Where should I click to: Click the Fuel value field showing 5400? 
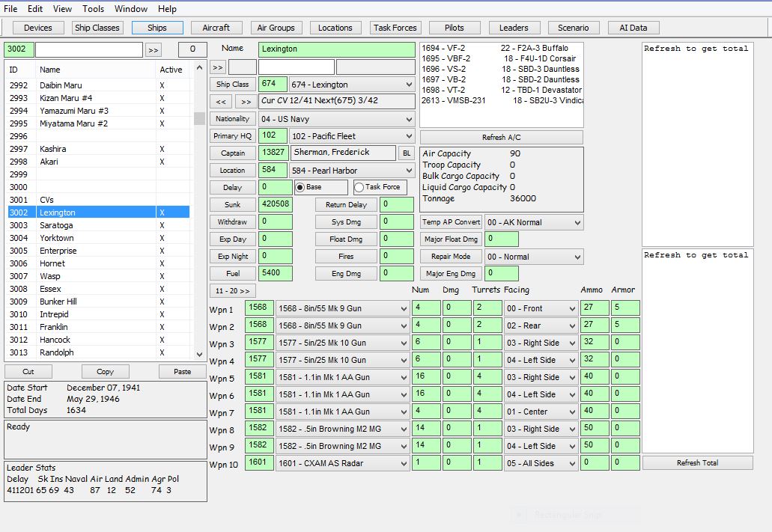tap(276, 273)
